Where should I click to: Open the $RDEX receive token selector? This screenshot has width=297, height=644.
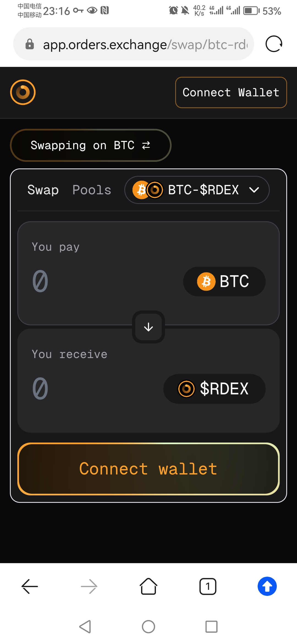(215, 389)
